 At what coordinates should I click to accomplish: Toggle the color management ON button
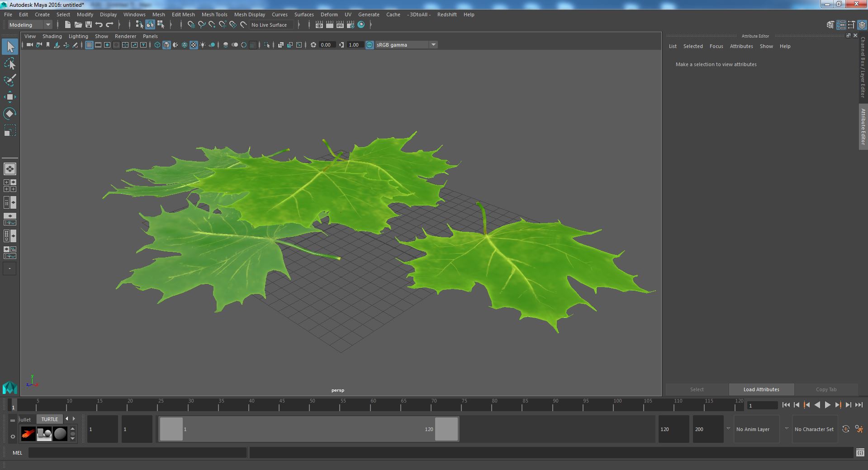[x=370, y=45]
